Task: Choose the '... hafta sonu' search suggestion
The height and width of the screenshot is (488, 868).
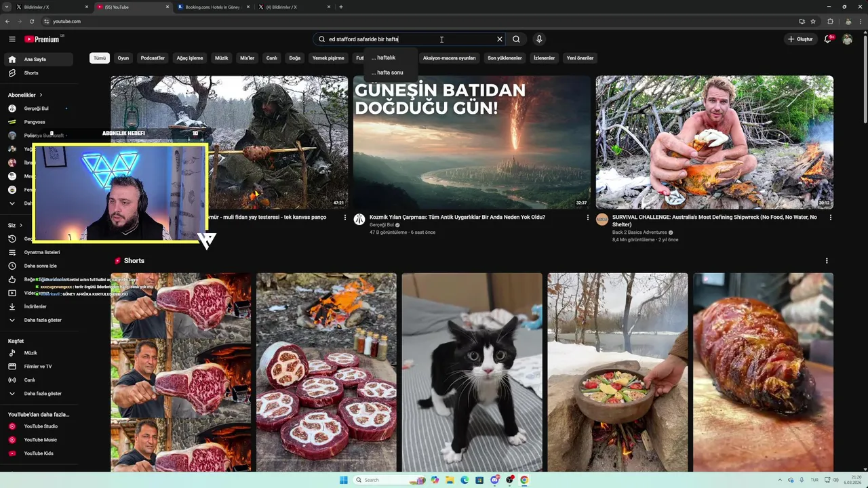Action: tap(391, 73)
